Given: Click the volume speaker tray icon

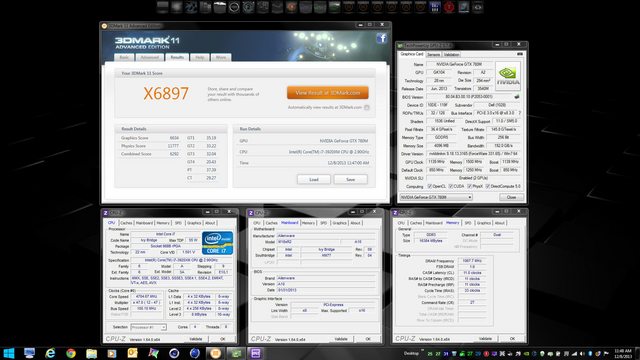Looking at the screenshot, I should coord(582,353).
